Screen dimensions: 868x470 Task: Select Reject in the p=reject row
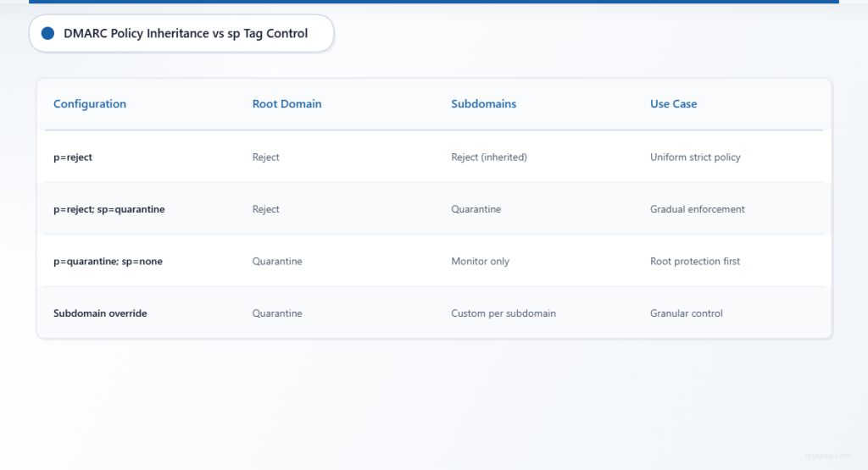(265, 157)
